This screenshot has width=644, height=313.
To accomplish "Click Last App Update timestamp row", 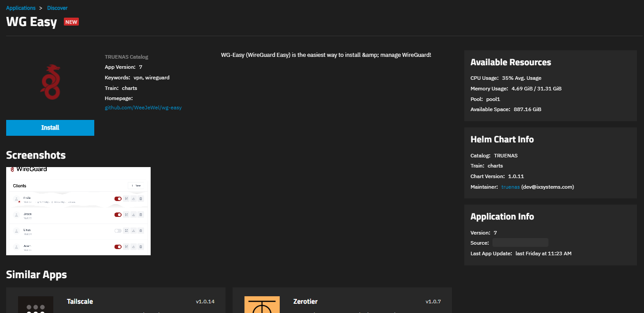I will point(521,253).
